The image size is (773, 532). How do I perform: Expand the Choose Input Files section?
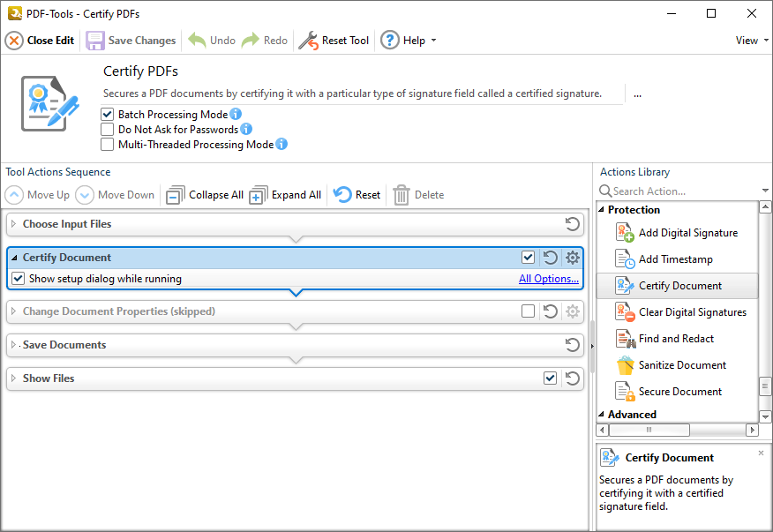(15, 224)
